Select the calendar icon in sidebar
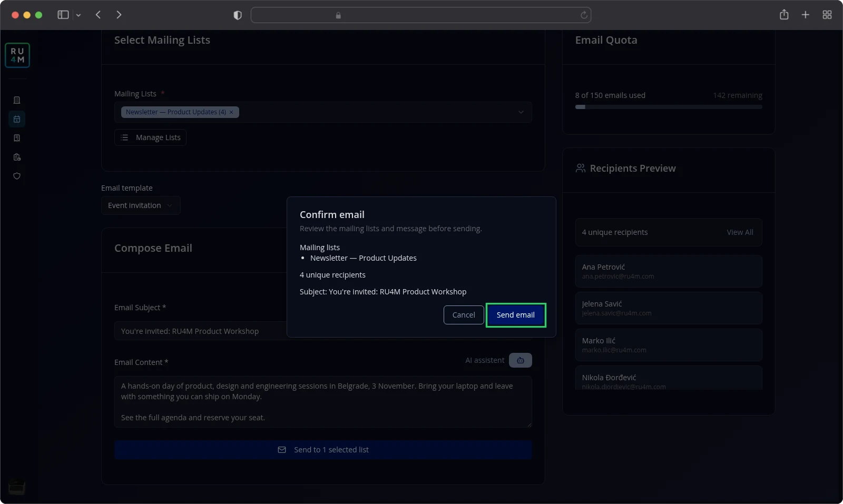 click(x=17, y=119)
